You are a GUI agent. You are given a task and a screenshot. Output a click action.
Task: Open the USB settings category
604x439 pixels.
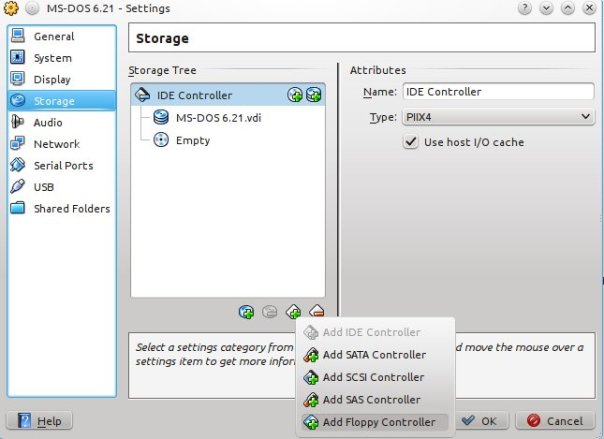62,187
